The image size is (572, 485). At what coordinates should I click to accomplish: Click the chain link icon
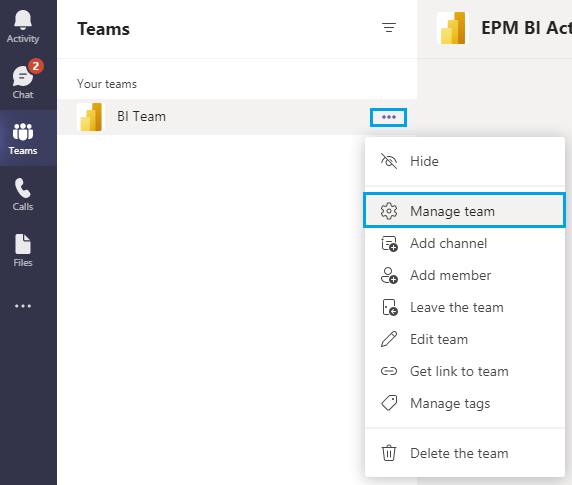[389, 371]
